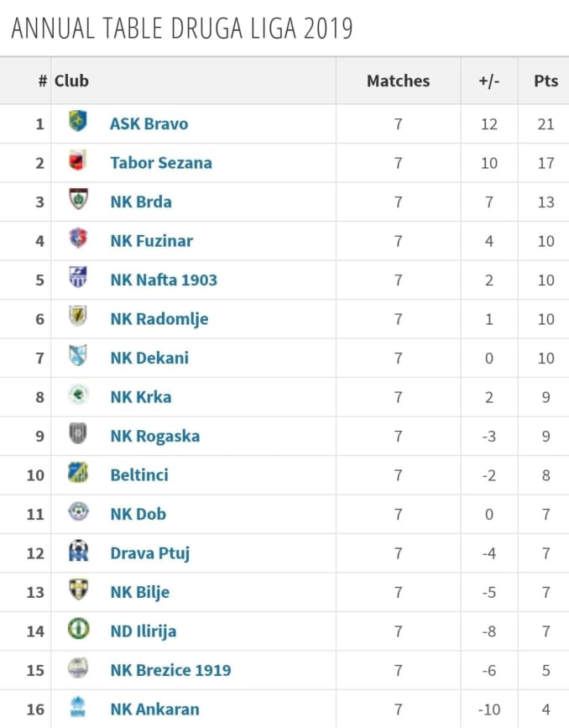Click the Tabor Sezana club crest icon
Screen dimensions: 569x728
pos(78,161)
